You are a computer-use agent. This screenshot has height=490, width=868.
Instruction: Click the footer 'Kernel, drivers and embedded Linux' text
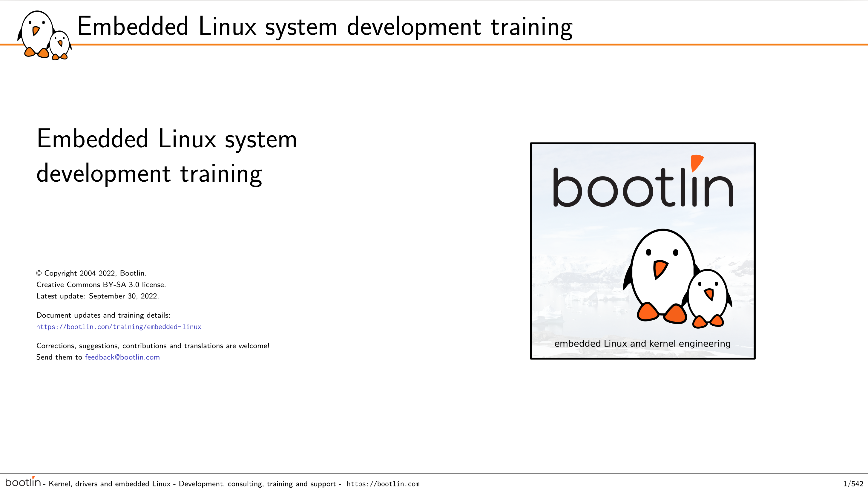coord(110,484)
